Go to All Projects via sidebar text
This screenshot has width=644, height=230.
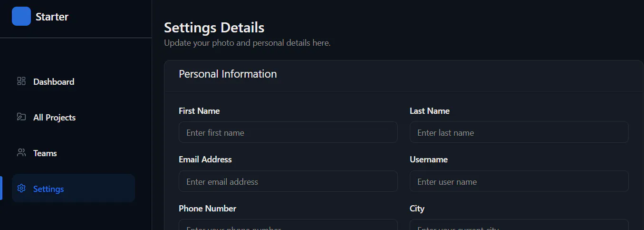pos(54,118)
